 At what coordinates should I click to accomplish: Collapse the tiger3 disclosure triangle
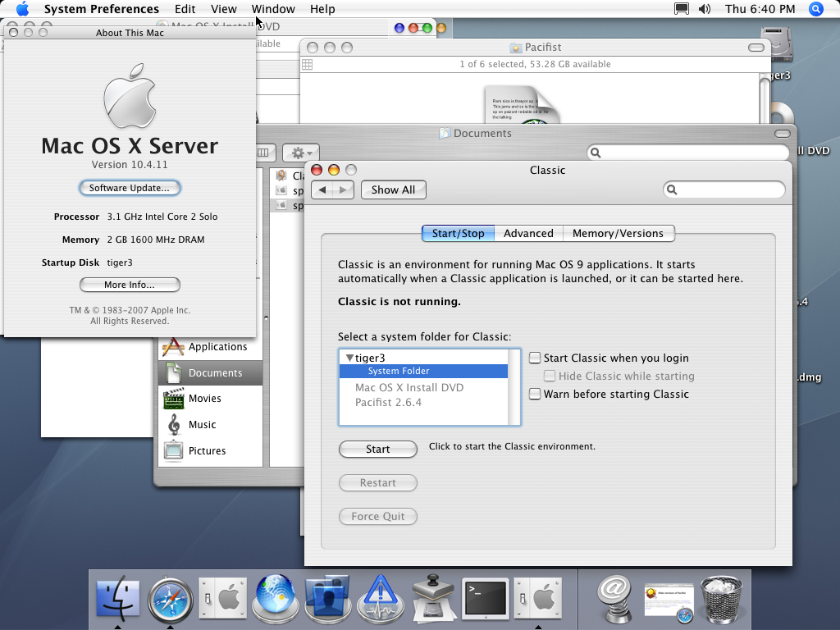[x=349, y=358]
